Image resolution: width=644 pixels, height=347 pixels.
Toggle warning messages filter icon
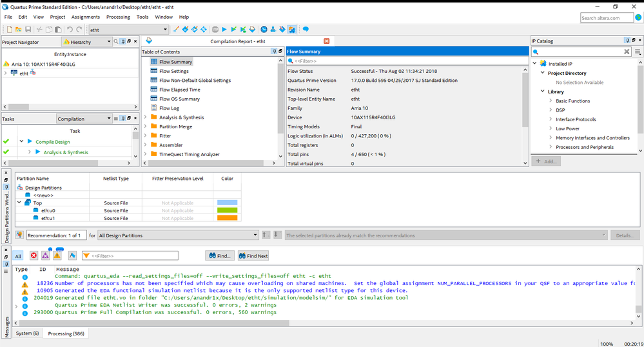(57, 256)
